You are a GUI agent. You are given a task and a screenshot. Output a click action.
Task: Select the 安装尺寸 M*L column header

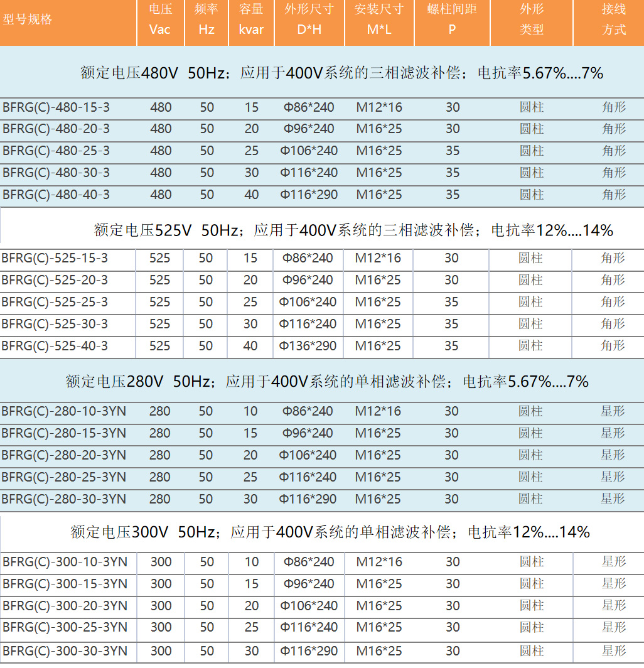click(379, 19)
